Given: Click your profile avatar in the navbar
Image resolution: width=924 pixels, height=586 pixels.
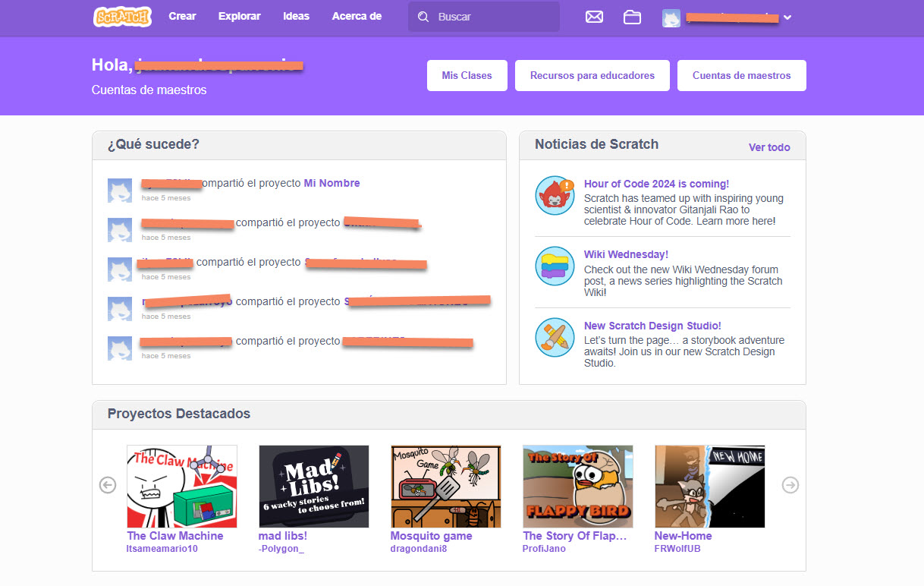Looking at the screenshot, I should point(671,16).
